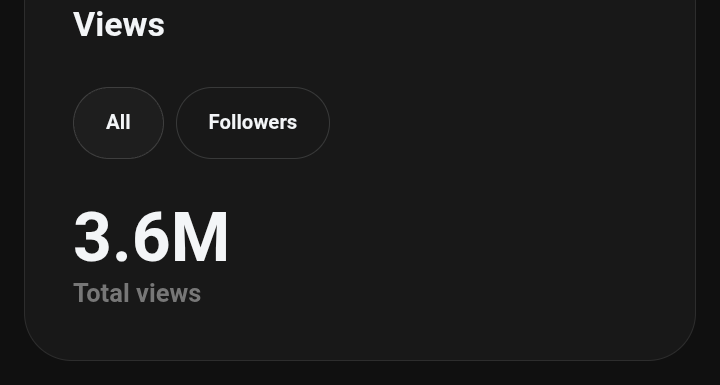Click the Total views label

point(137,293)
